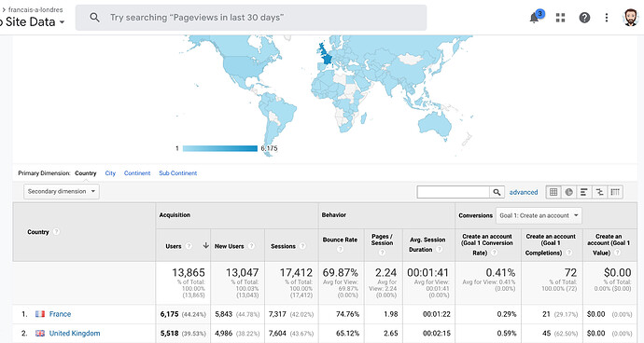Open the Secondary dimension dropdown
This screenshot has width=644, height=343.
pos(62,192)
